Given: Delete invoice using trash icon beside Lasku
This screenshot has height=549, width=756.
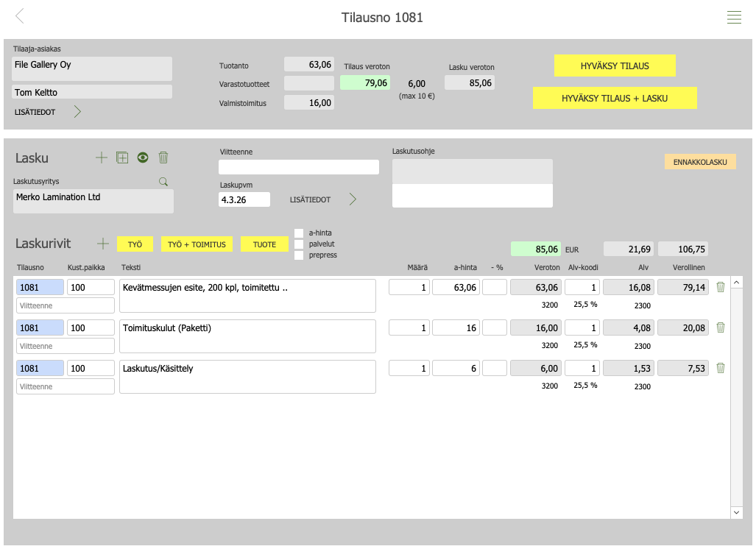Looking at the screenshot, I should coord(163,157).
